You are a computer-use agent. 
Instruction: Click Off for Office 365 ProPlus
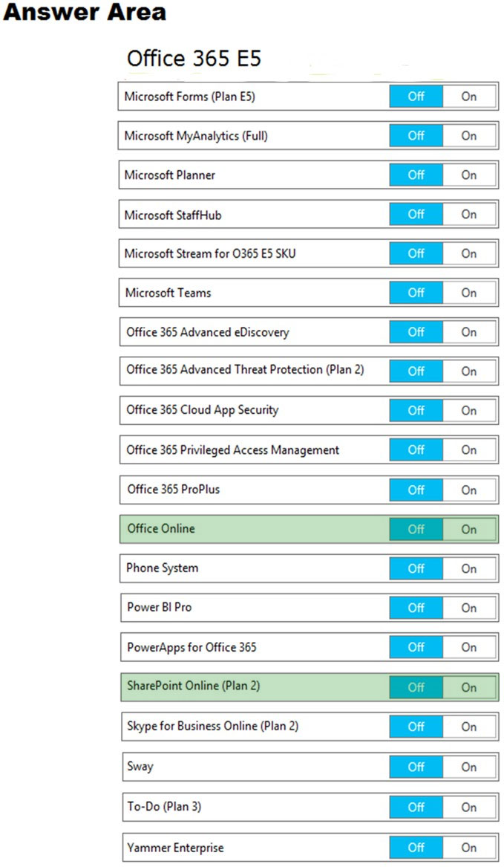416,490
